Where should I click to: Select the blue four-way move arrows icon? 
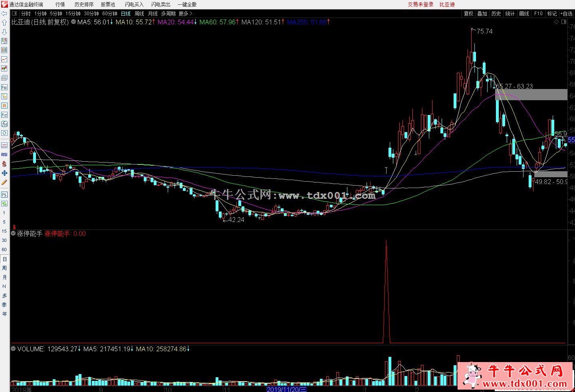(x=4, y=173)
